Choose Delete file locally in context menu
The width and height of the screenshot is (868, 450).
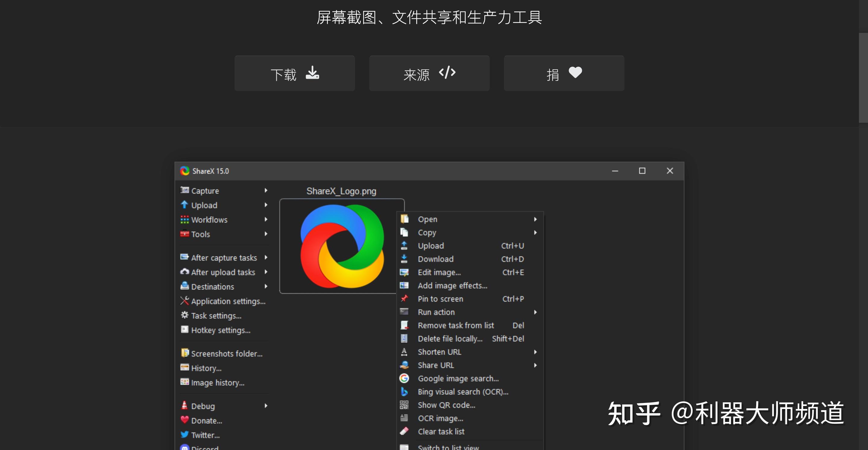coord(470,339)
